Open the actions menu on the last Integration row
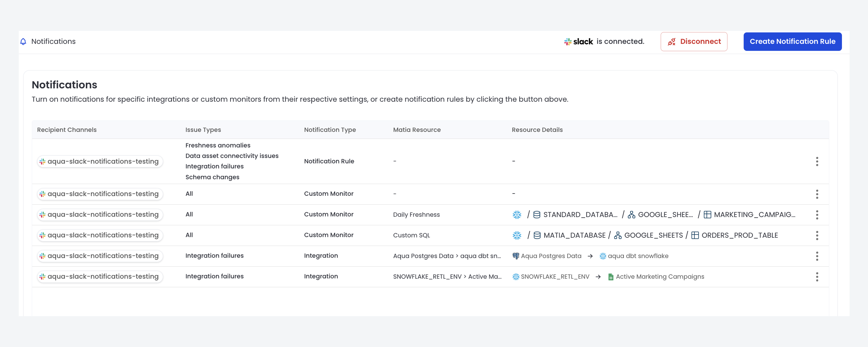Image resolution: width=868 pixels, height=347 pixels. point(817,277)
